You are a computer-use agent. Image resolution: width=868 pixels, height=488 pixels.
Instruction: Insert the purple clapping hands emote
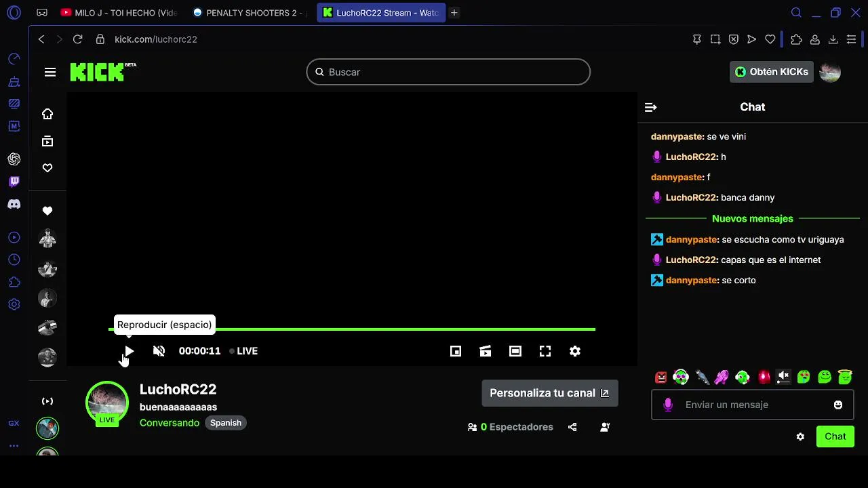click(x=722, y=377)
